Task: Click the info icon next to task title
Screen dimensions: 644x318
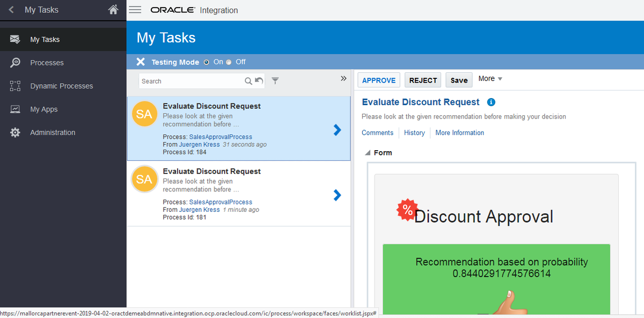Action: [491, 102]
